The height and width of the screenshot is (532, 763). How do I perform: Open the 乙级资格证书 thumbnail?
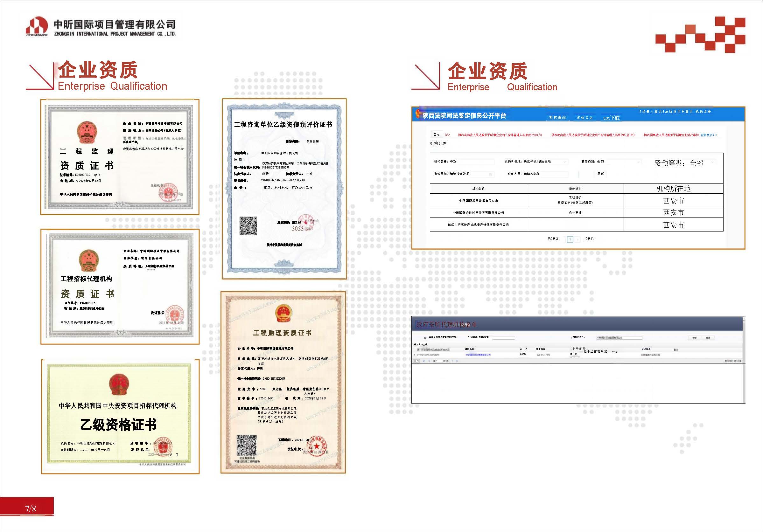(120, 416)
